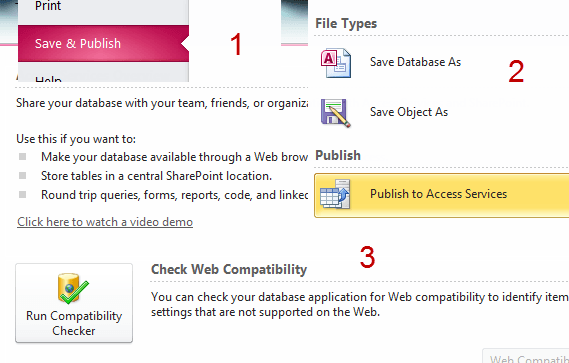This screenshot has height=363, width=569.
Task: Click the Share your database description text
Action: pyautogui.click(x=162, y=103)
